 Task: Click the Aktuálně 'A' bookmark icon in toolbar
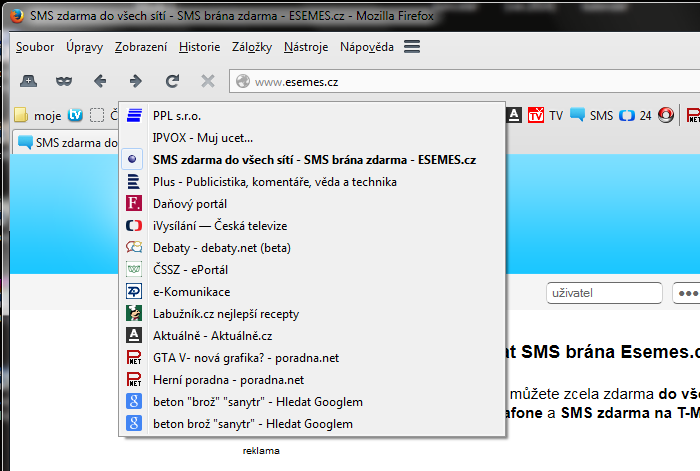pos(514,115)
